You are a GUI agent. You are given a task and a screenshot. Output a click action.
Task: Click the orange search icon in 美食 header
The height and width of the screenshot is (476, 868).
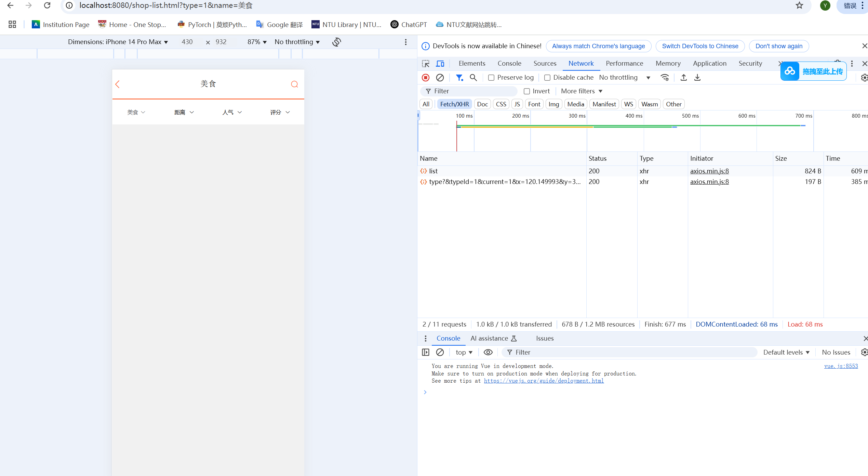click(294, 84)
